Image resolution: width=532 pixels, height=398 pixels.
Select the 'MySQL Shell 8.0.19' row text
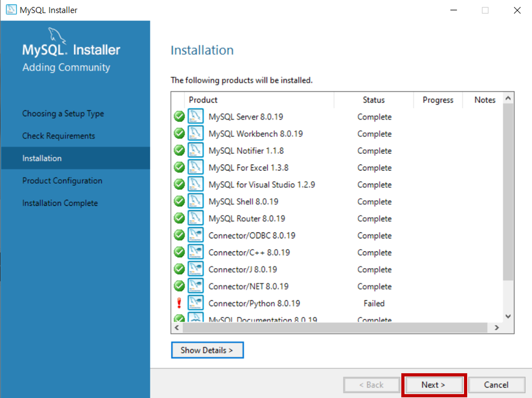pos(244,202)
